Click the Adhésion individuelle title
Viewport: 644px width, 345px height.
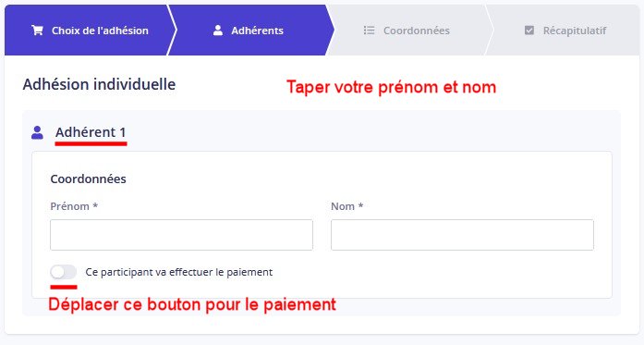point(100,84)
